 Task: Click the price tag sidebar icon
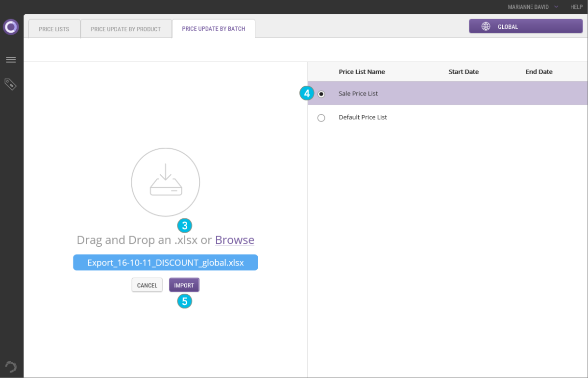coord(11,84)
